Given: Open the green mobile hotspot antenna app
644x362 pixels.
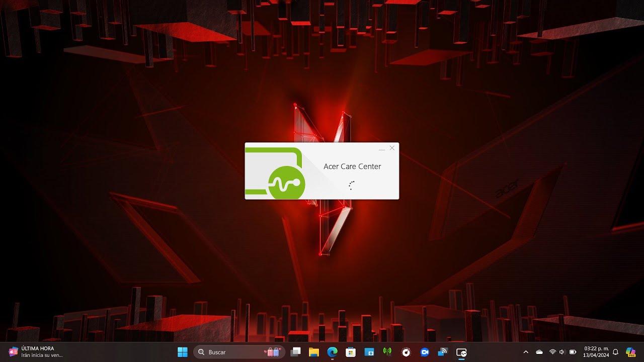Looking at the screenshot, I should [x=387, y=352].
